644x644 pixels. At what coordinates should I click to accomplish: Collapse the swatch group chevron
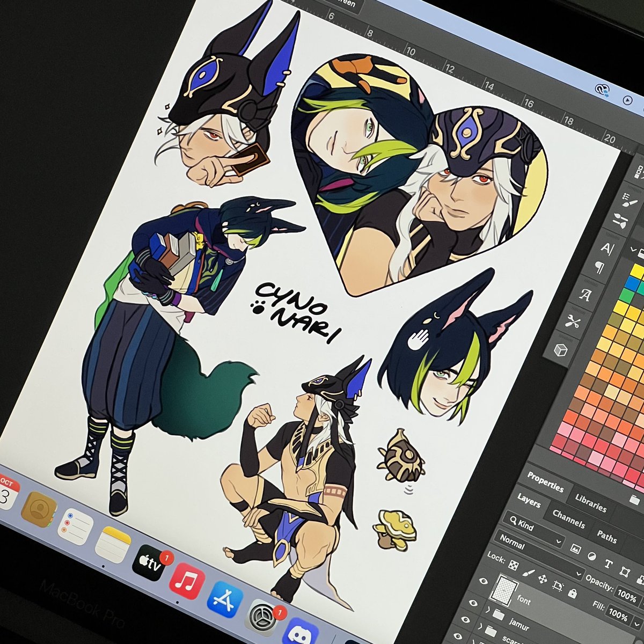pyautogui.click(x=633, y=249)
